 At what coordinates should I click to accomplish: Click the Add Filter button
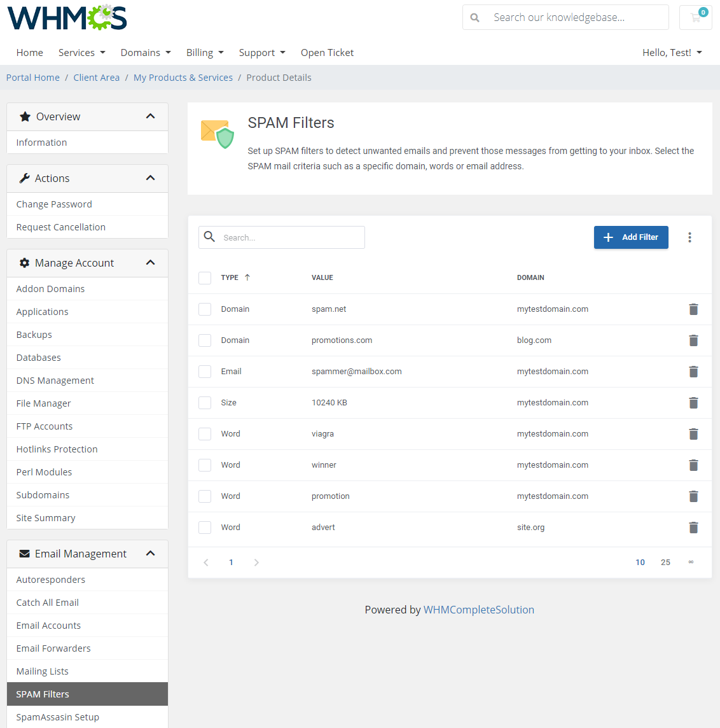pos(631,237)
